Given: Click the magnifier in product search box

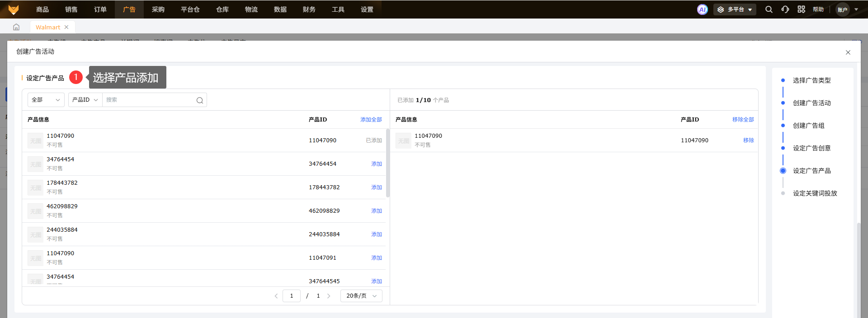Looking at the screenshot, I should [199, 100].
